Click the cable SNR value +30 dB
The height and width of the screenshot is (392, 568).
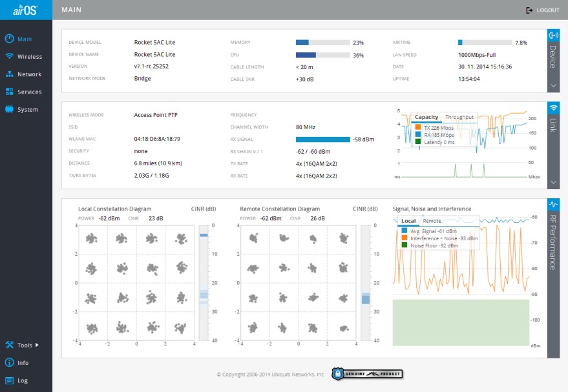coord(304,79)
